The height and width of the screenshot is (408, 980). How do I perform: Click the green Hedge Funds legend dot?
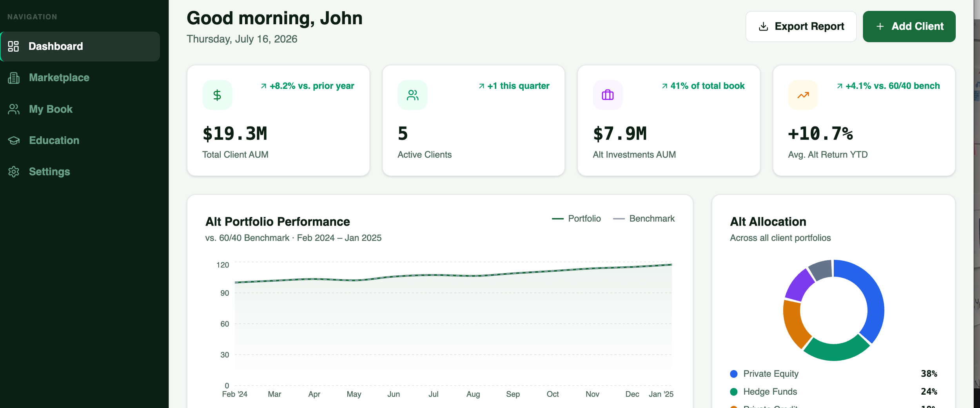(x=734, y=392)
